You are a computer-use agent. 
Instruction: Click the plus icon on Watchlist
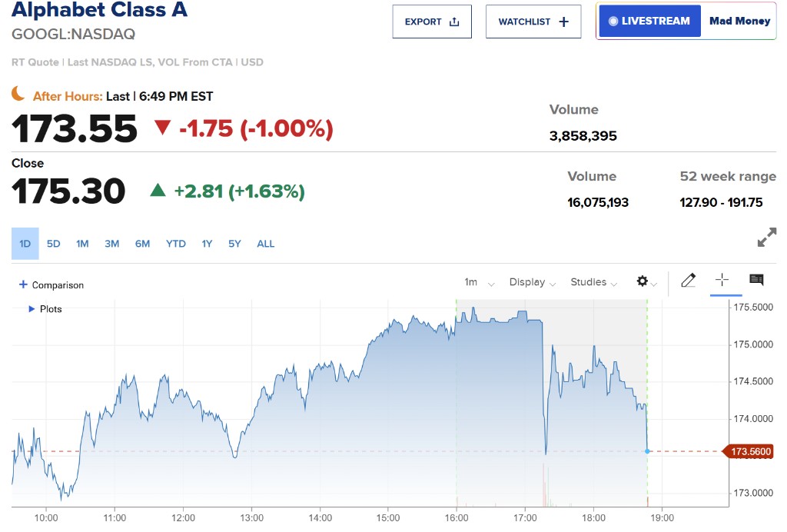click(x=563, y=22)
